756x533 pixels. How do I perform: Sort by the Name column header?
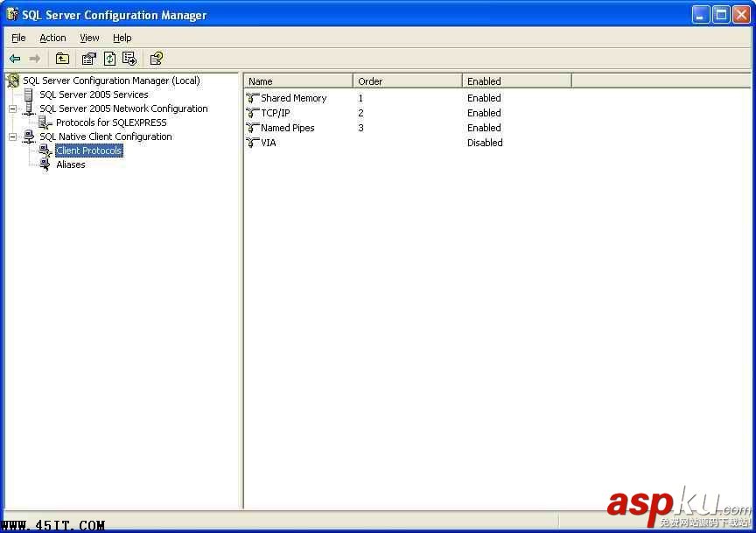coord(298,81)
